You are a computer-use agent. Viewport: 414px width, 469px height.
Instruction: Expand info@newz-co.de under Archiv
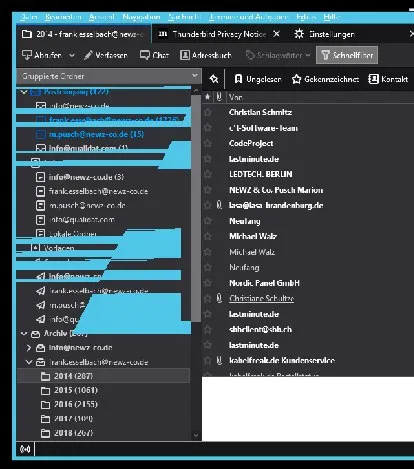(x=29, y=348)
